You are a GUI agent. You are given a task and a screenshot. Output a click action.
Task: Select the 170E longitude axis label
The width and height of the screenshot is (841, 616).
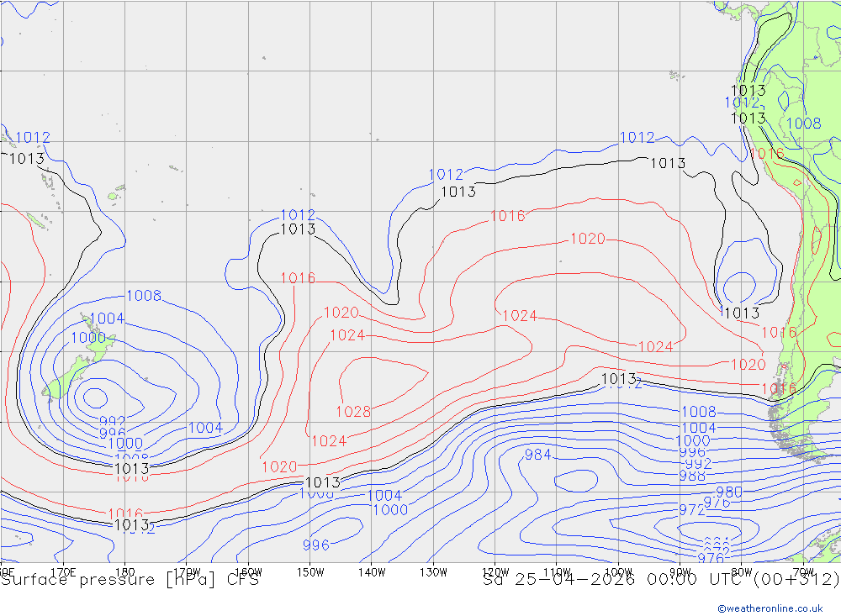(63, 572)
